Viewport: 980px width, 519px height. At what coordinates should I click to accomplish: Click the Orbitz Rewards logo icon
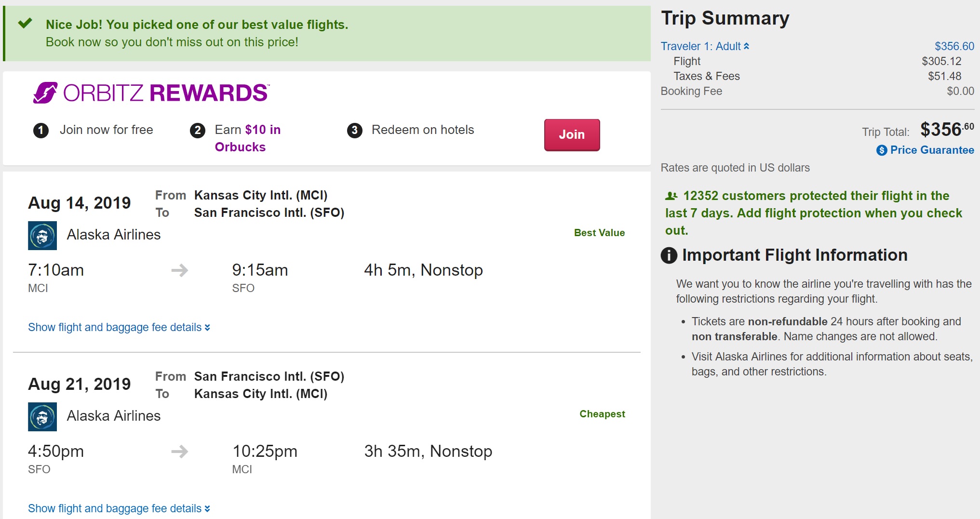(45, 93)
